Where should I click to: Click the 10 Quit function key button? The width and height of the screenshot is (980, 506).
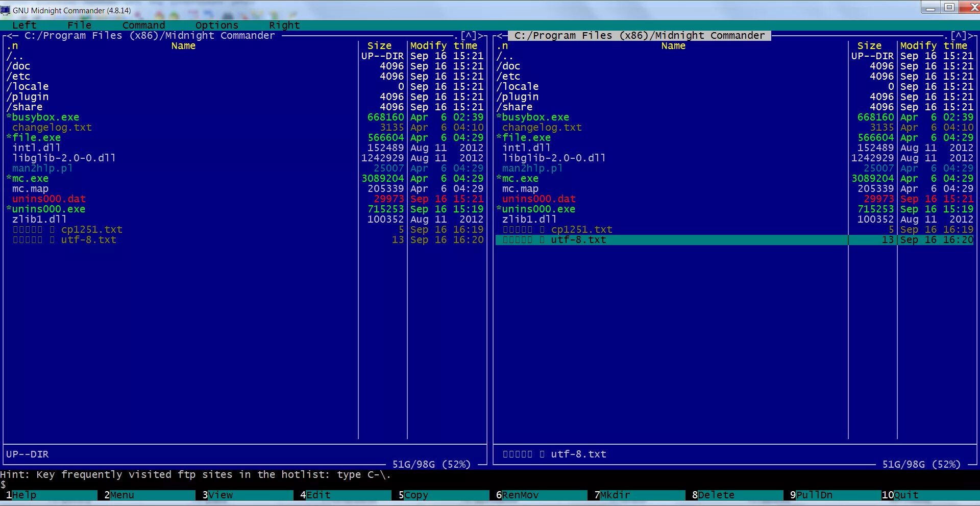(930, 495)
